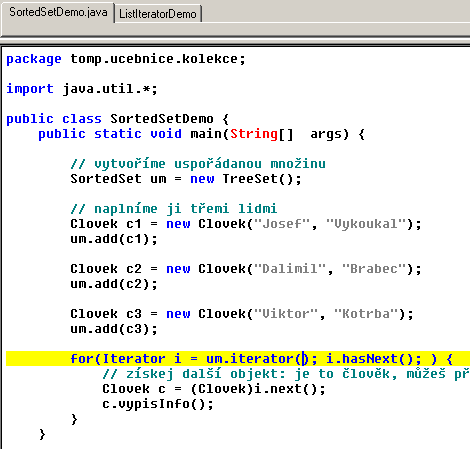Click string literal "Dalimil"
470x449 pixels.
point(290,269)
